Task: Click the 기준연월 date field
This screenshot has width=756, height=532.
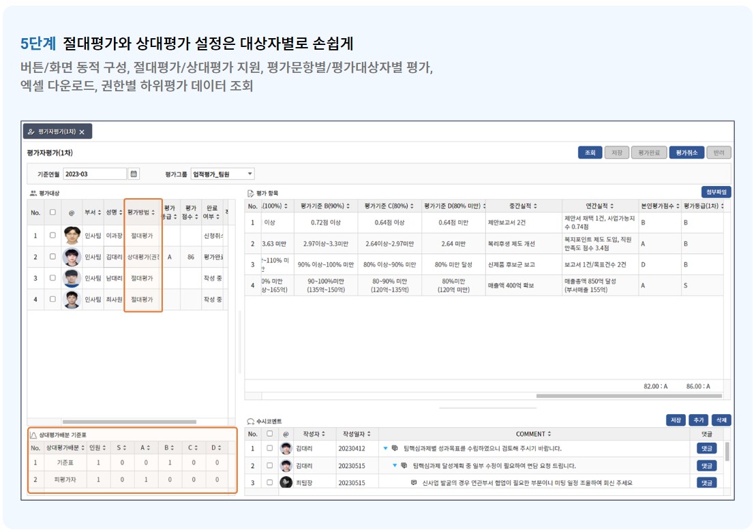Action: [95, 174]
